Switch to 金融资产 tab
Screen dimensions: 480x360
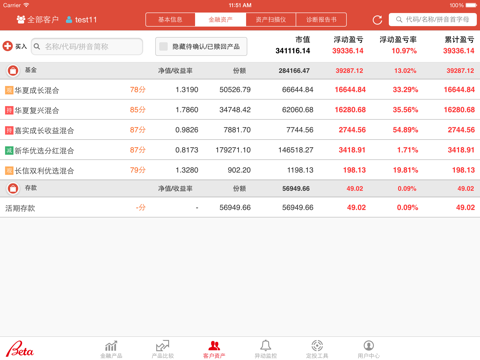pos(221,20)
